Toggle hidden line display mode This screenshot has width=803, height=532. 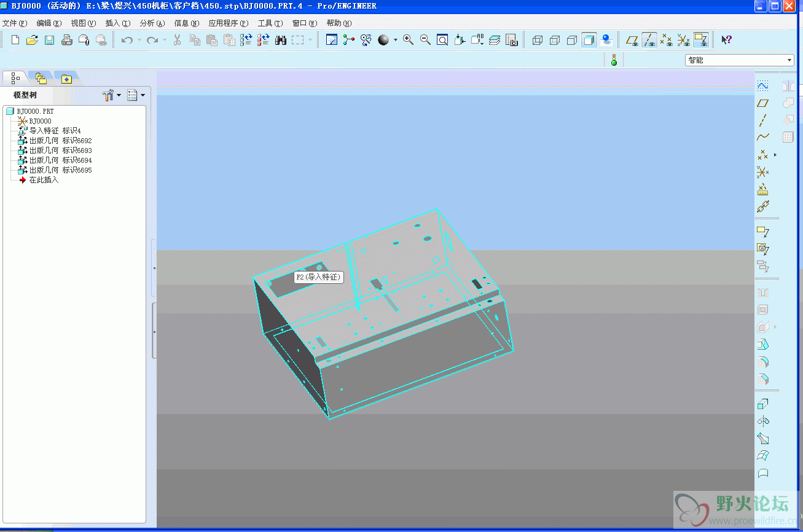click(555, 40)
